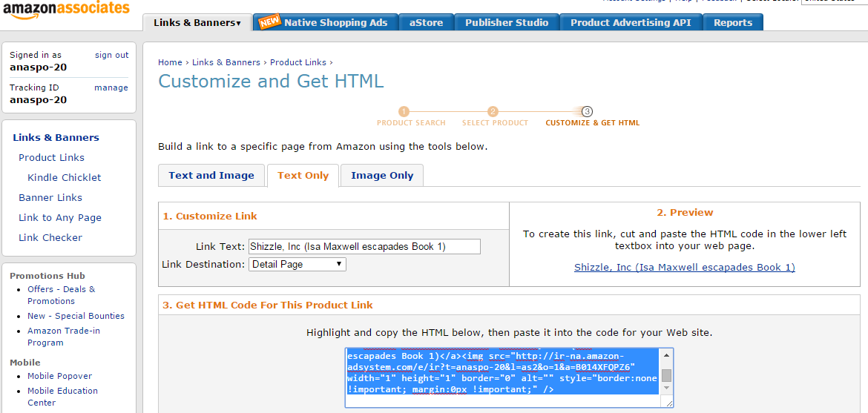868x413 pixels.
Task: Click Product Links in the breadcrumb
Action: pos(298,63)
